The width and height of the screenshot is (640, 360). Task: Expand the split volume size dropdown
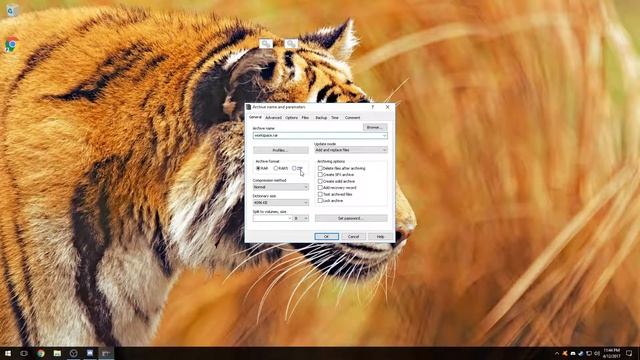(x=290, y=219)
